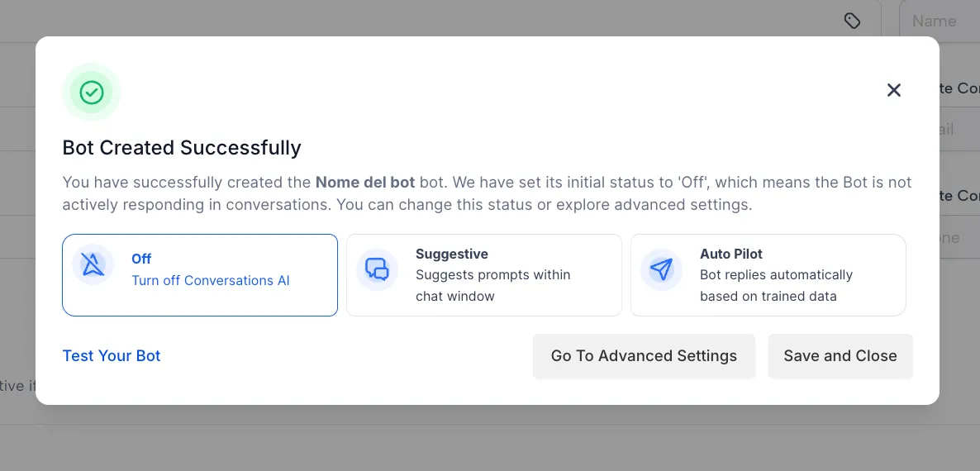Click the bold 'Nome del bot' name
Viewport: 980px width, 471px height.
click(365, 183)
